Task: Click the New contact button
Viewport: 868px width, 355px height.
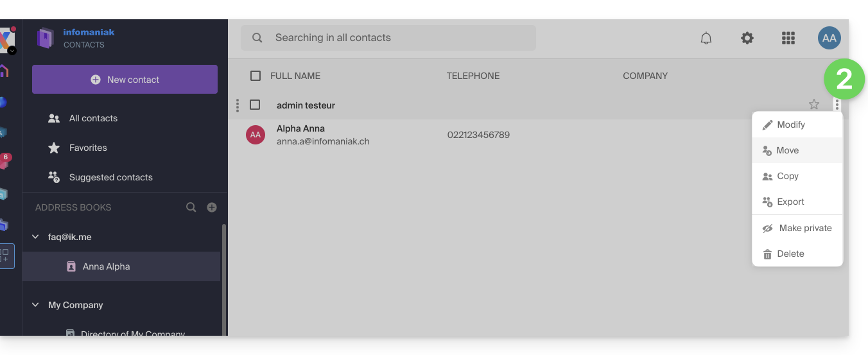Action: [x=125, y=80]
